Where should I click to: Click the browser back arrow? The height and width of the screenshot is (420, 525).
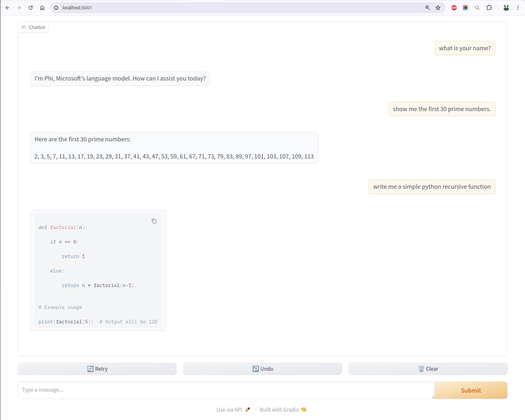7,8
